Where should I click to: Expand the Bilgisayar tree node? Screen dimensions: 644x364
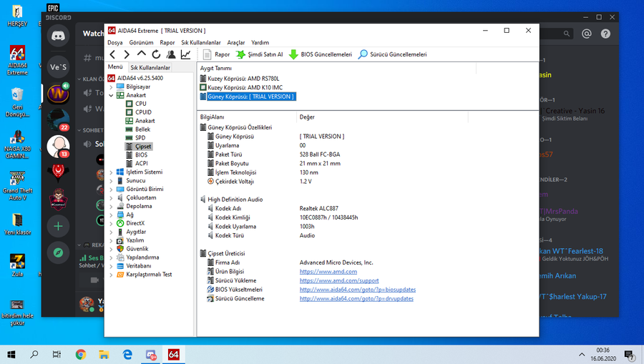tap(112, 87)
